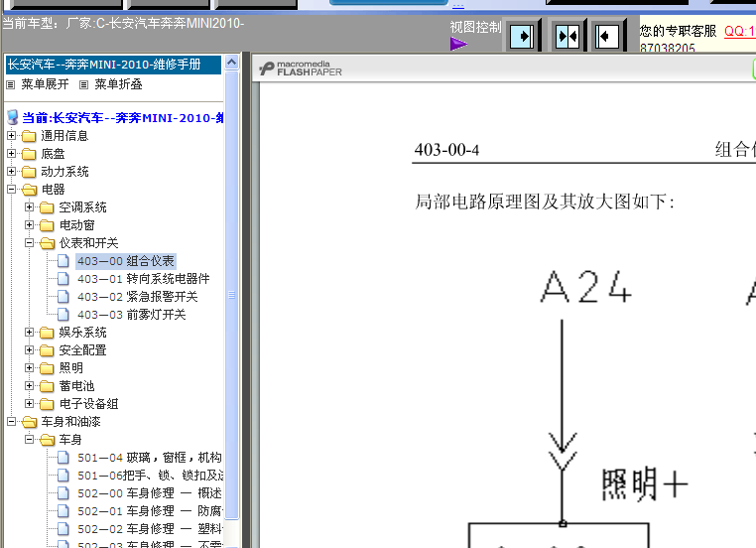
Task: Open 502—02 车身修理 塑料 document
Action: (150, 529)
